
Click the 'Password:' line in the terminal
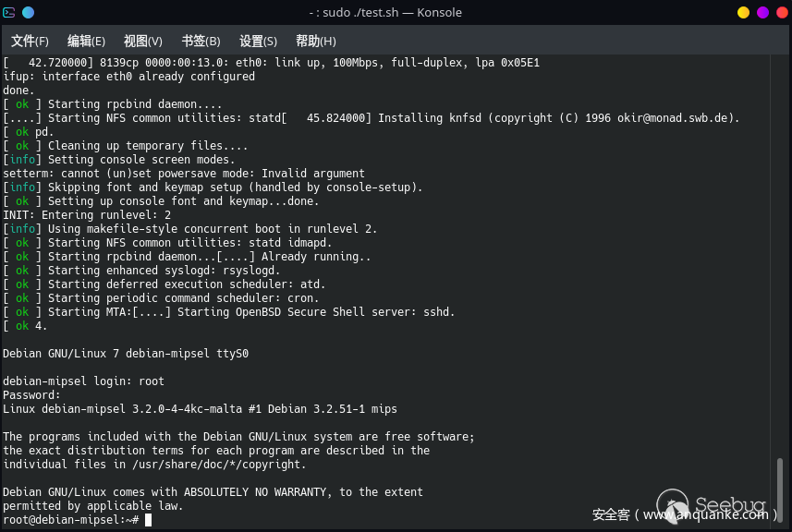click(x=31, y=394)
